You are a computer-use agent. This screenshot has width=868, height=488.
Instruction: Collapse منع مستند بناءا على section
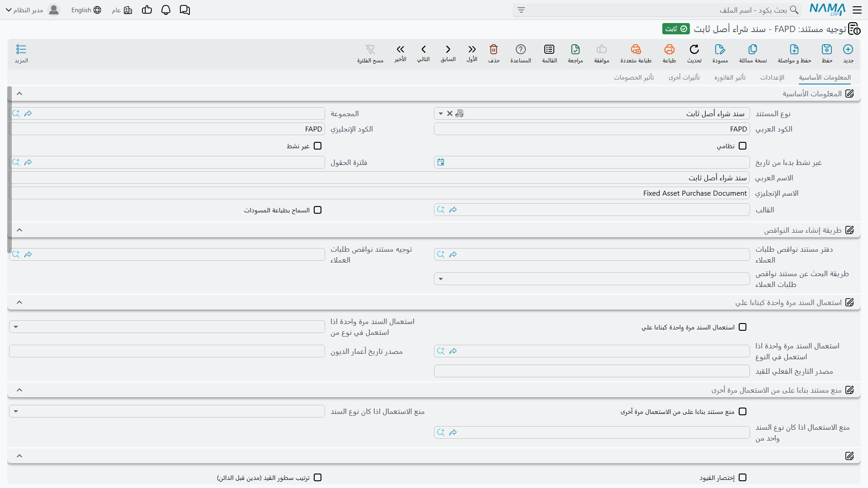tap(19, 390)
